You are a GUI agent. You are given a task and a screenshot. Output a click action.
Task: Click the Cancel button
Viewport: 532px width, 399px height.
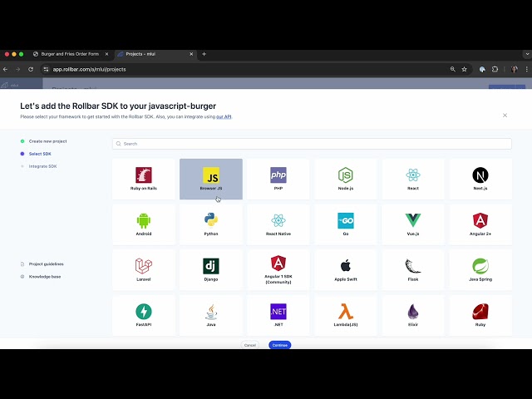pos(250,345)
